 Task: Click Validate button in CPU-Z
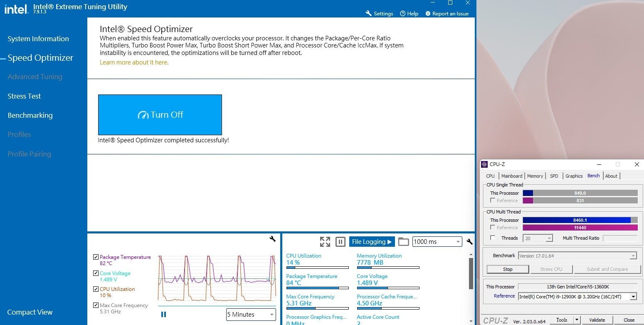[x=597, y=320]
